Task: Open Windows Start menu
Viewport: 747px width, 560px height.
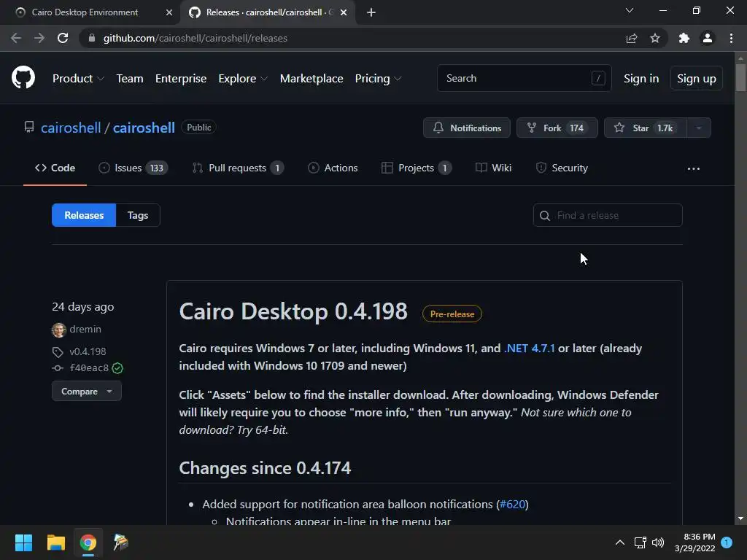Action: (24, 542)
